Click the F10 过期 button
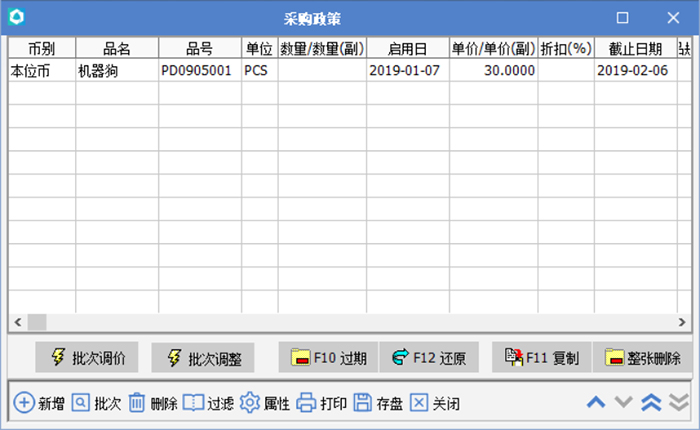Viewport: 700px width, 430px height. click(x=329, y=357)
